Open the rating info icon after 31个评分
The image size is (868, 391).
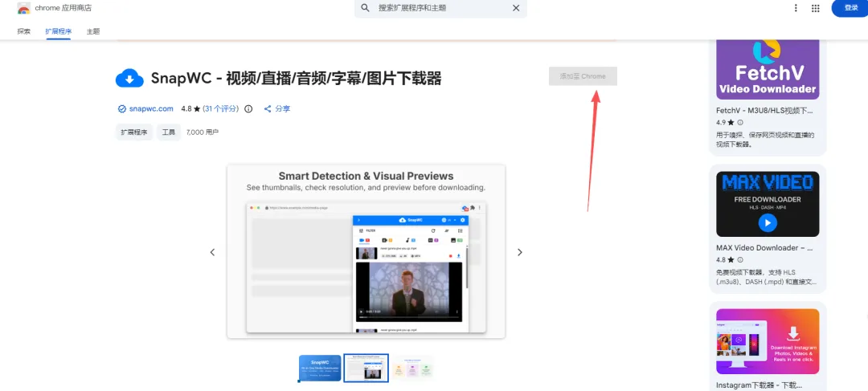(248, 109)
